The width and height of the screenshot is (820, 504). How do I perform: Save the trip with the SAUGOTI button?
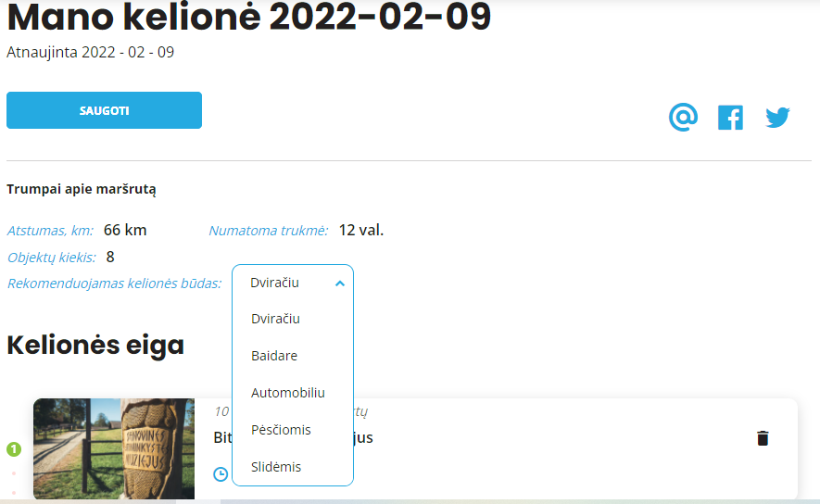104,110
